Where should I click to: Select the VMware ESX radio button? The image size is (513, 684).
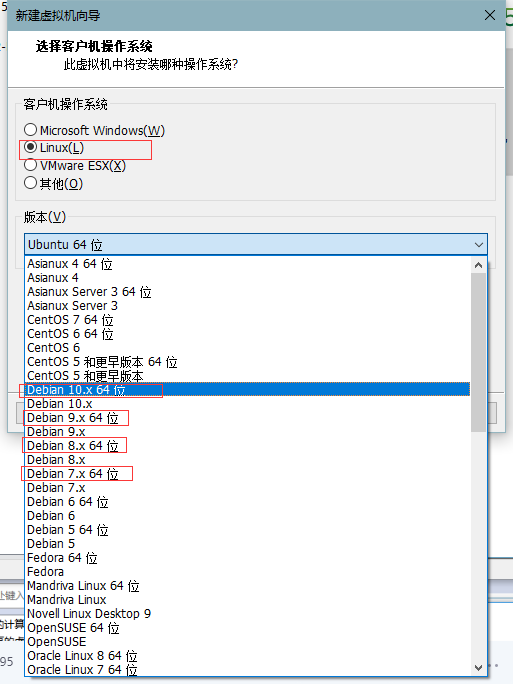tap(31, 165)
